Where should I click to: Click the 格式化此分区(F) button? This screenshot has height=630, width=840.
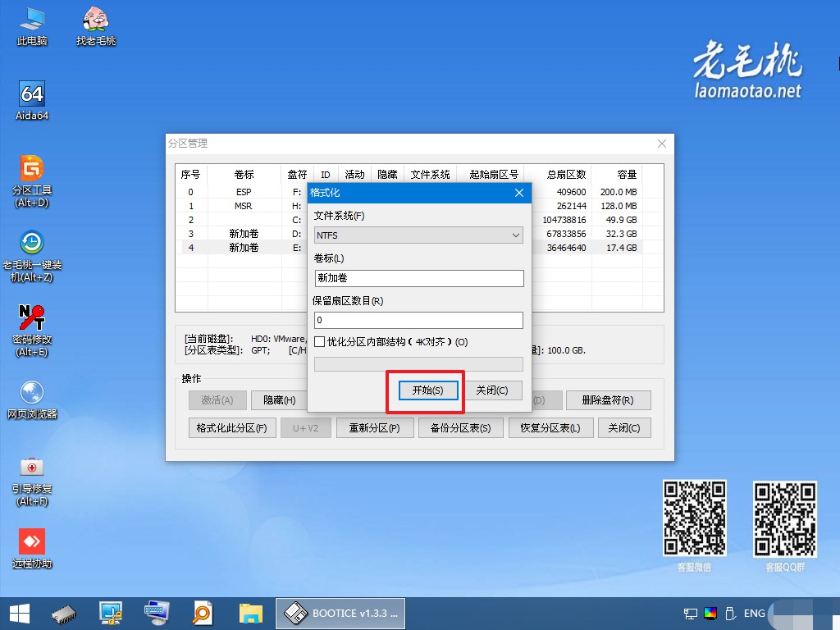coord(232,428)
